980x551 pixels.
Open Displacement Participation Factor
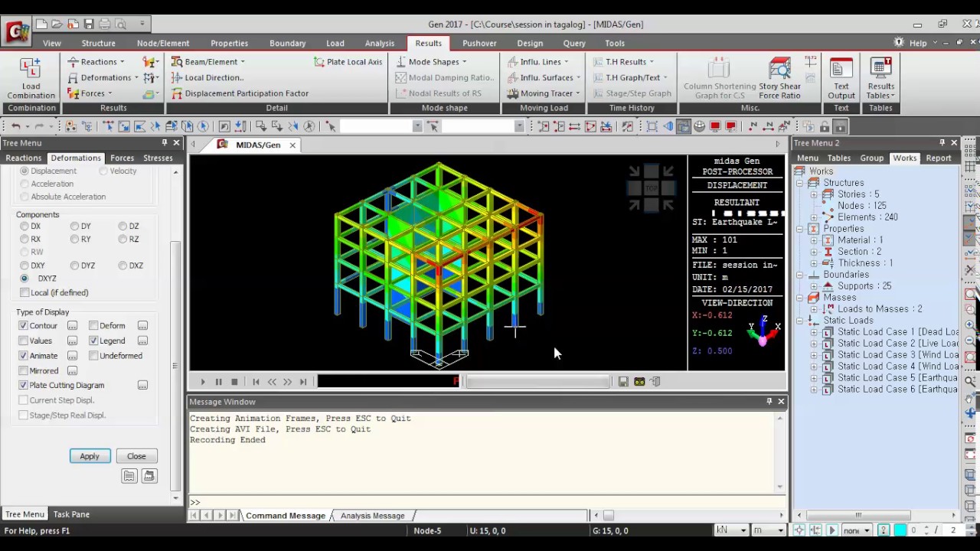click(240, 93)
